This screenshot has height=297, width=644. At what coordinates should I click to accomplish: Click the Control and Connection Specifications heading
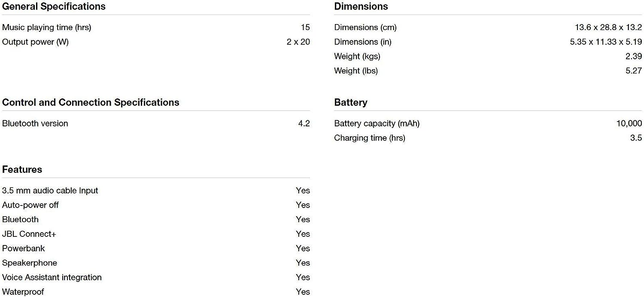coord(91,102)
